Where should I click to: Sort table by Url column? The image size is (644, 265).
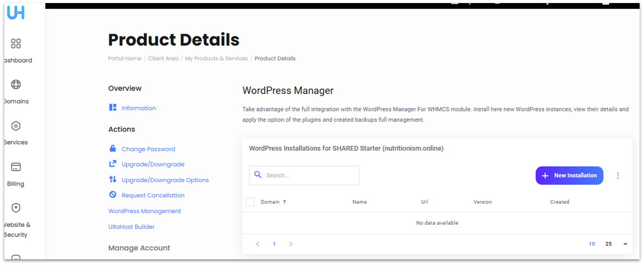[x=425, y=202]
